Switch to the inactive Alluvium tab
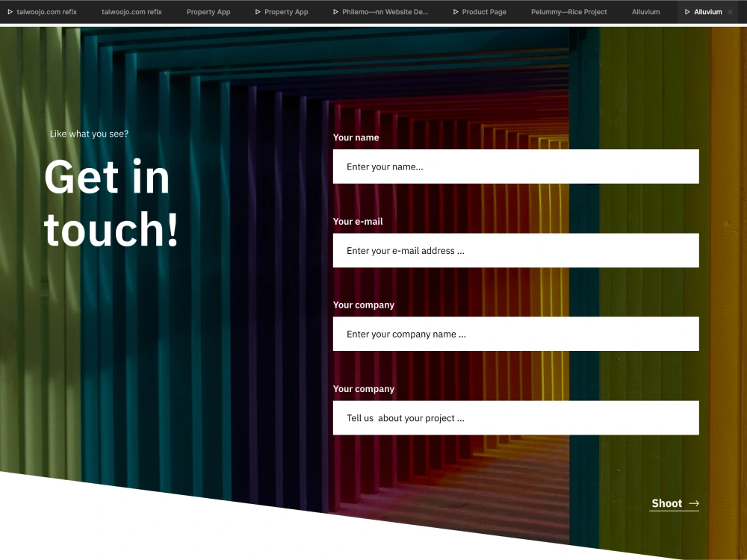The image size is (747, 560). pyautogui.click(x=645, y=11)
